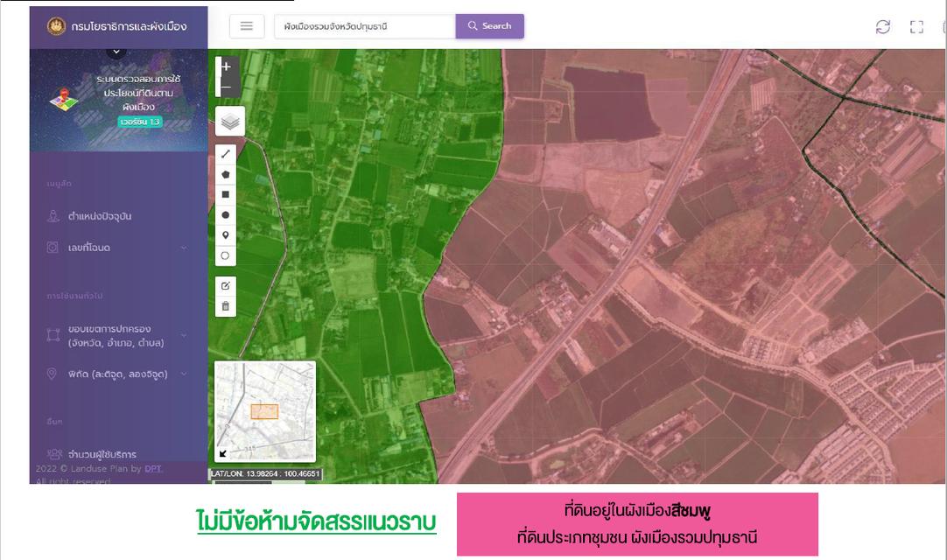Select the circle marker outline tool
This screenshot has width=947, height=560.
(x=225, y=255)
